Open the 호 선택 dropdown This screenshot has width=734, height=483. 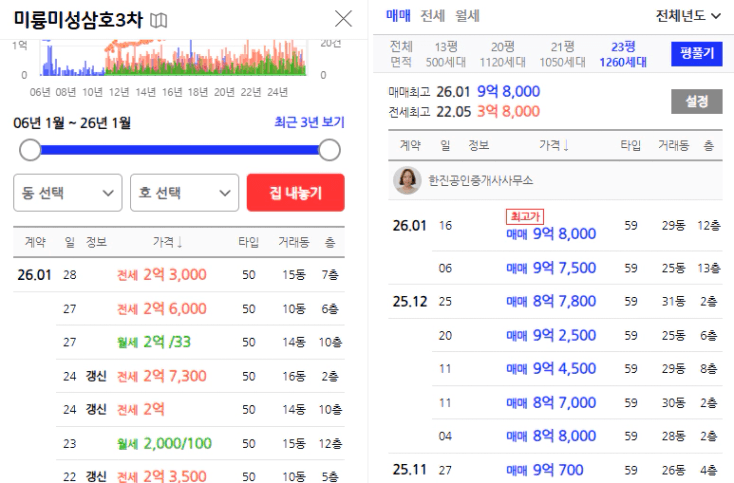pos(184,193)
